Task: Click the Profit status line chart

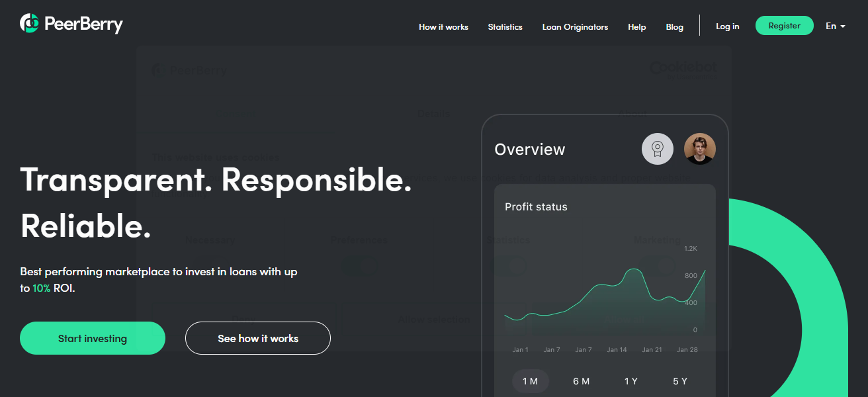Action: coord(604,294)
